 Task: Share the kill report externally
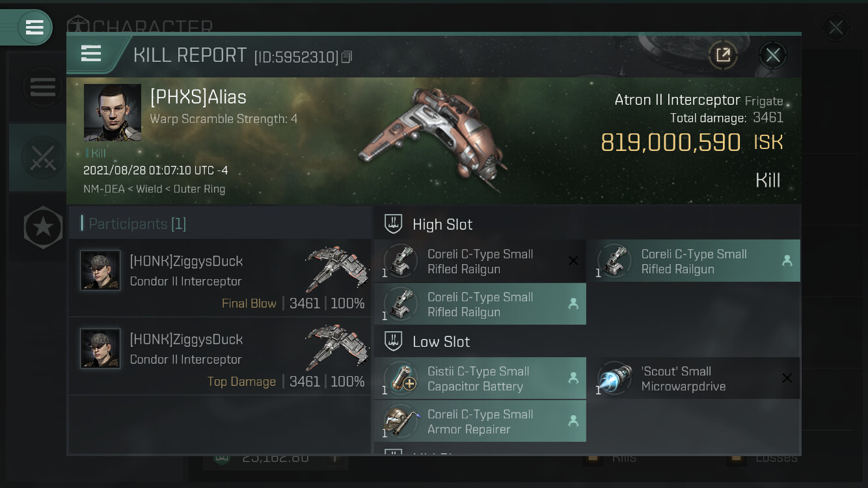point(723,55)
